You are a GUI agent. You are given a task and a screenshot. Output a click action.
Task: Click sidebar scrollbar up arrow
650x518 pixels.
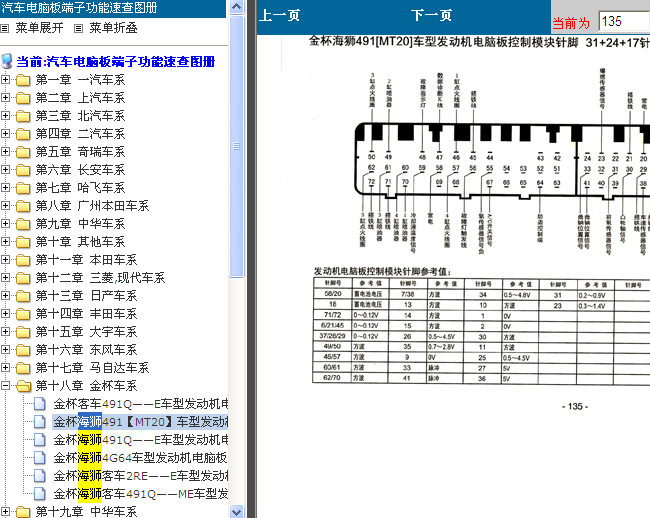(237, 7)
